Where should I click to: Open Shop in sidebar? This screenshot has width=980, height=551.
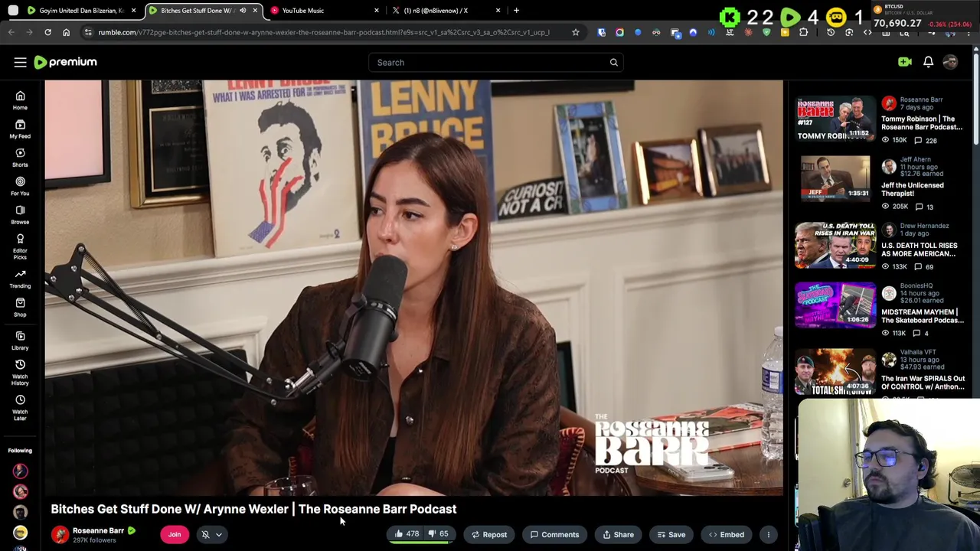pos(20,308)
